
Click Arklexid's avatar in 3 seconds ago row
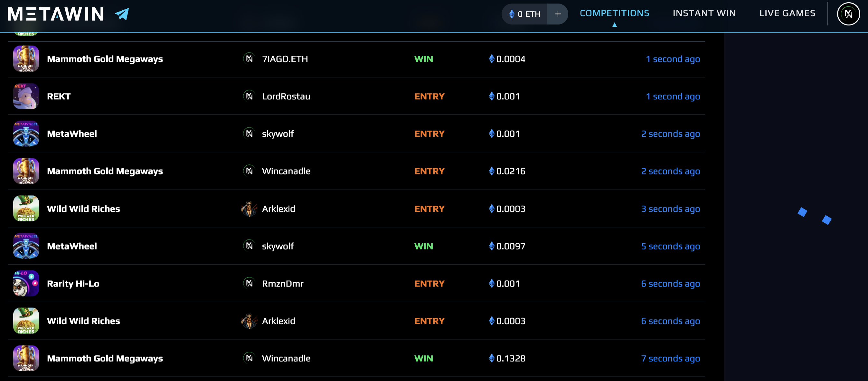point(249,209)
